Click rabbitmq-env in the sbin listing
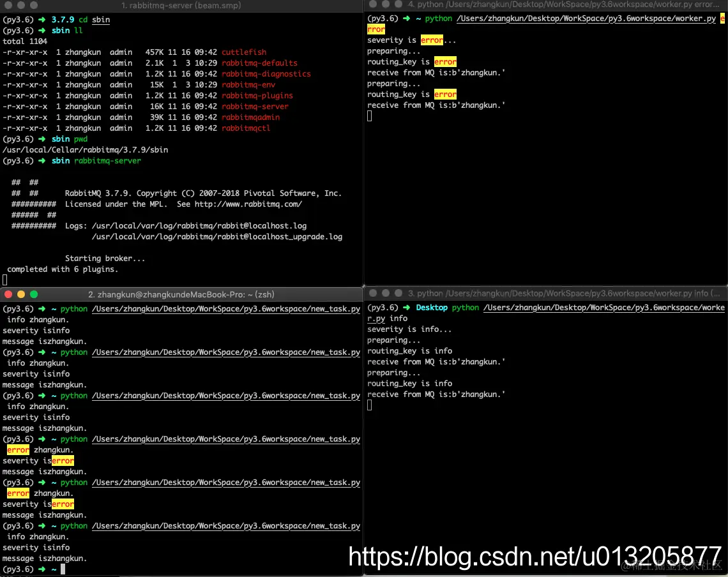The width and height of the screenshot is (728, 577). tap(248, 85)
